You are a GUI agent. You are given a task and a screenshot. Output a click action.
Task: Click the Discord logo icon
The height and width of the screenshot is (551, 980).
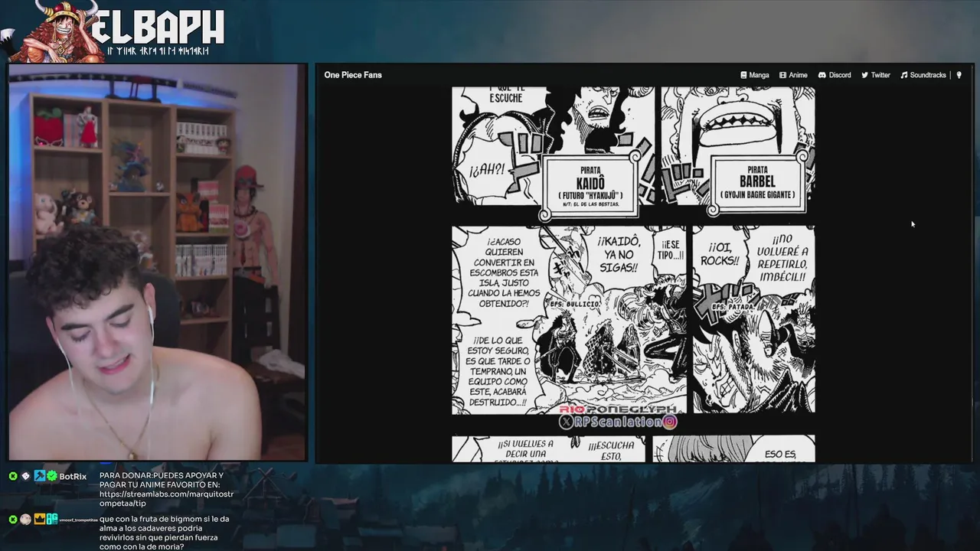click(822, 75)
